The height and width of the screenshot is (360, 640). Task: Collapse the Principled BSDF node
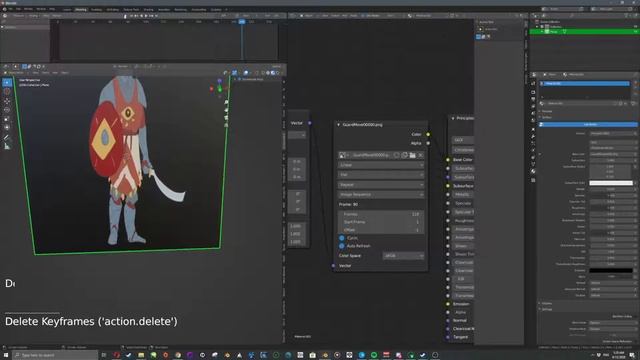453,118
